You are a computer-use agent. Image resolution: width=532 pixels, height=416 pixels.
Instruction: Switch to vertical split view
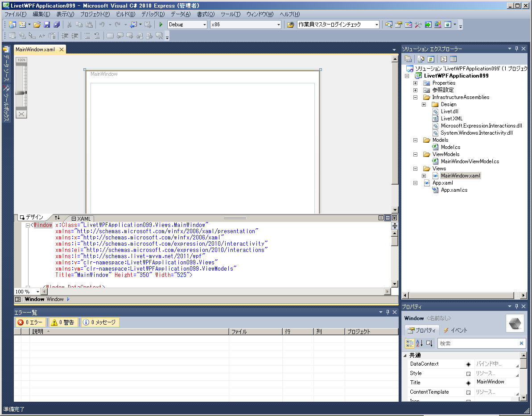(381, 218)
